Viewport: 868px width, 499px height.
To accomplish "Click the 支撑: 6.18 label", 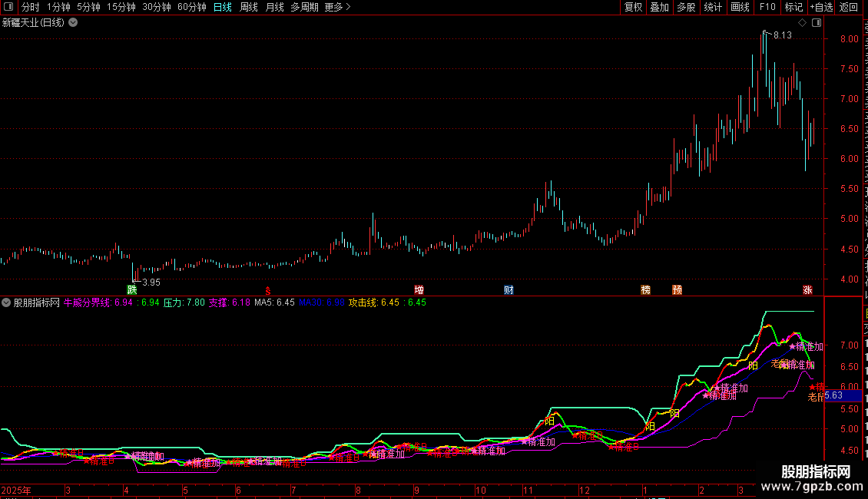I will [229, 302].
